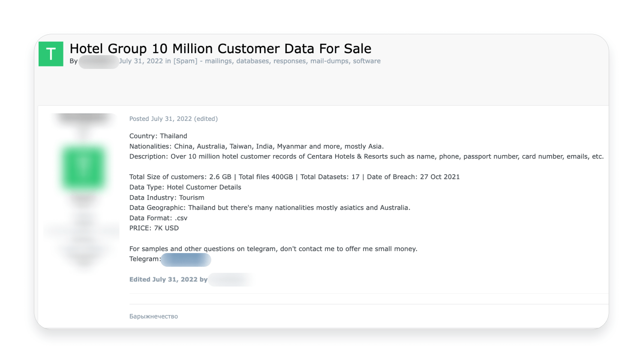
Task: Open the blurred username above the post avatar
Action: (84, 118)
